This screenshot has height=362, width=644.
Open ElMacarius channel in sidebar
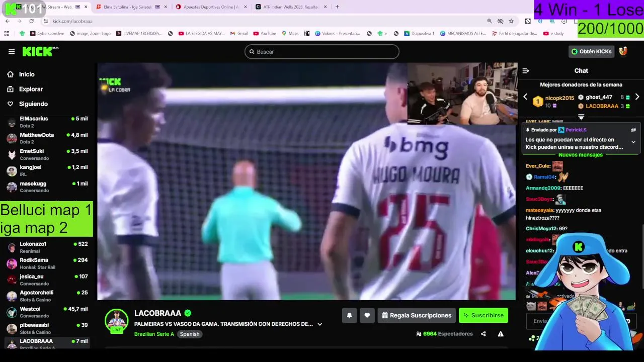click(x=47, y=122)
